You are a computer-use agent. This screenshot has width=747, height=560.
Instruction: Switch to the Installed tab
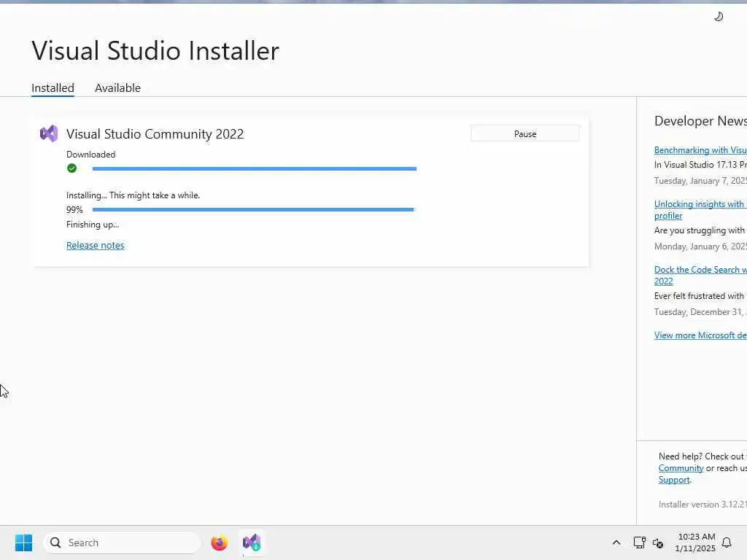(53, 88)
